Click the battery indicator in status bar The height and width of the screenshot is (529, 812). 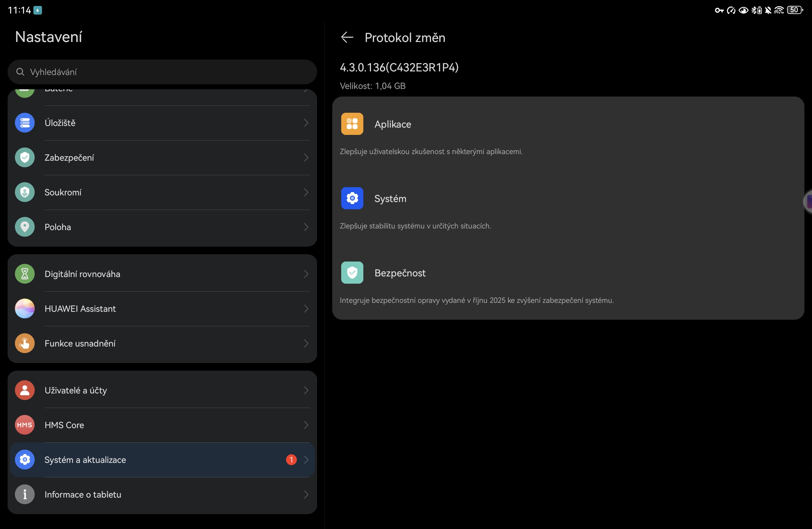pos(794,10)
